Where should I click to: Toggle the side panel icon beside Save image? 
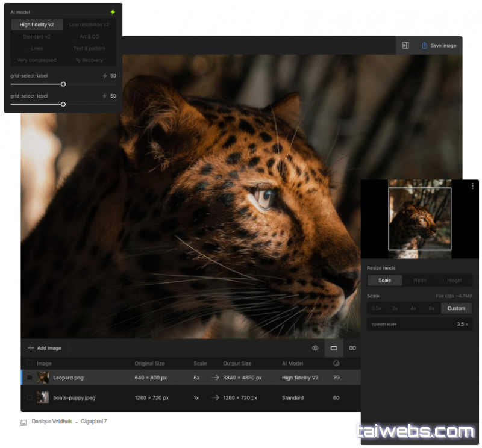(x=405, y=45)
